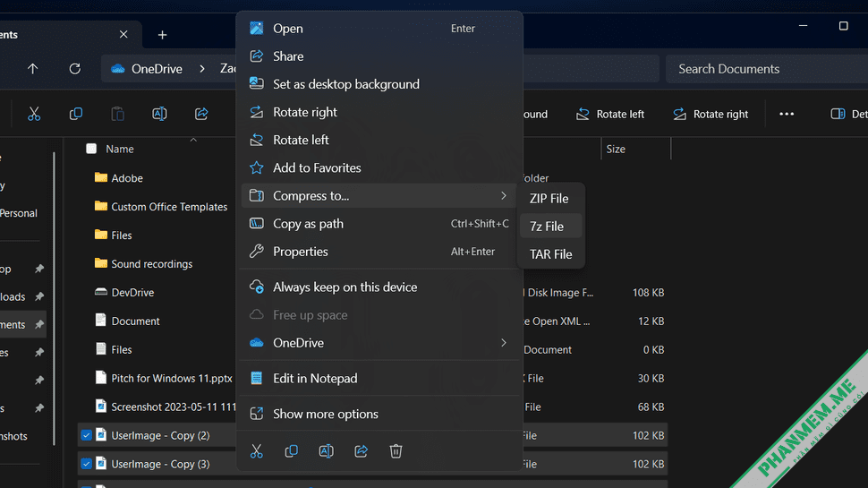Image resolution: width=868 pixels, height=488 pixels.
Task: Click the Refresh button
Action: click(x=75, y=69)
